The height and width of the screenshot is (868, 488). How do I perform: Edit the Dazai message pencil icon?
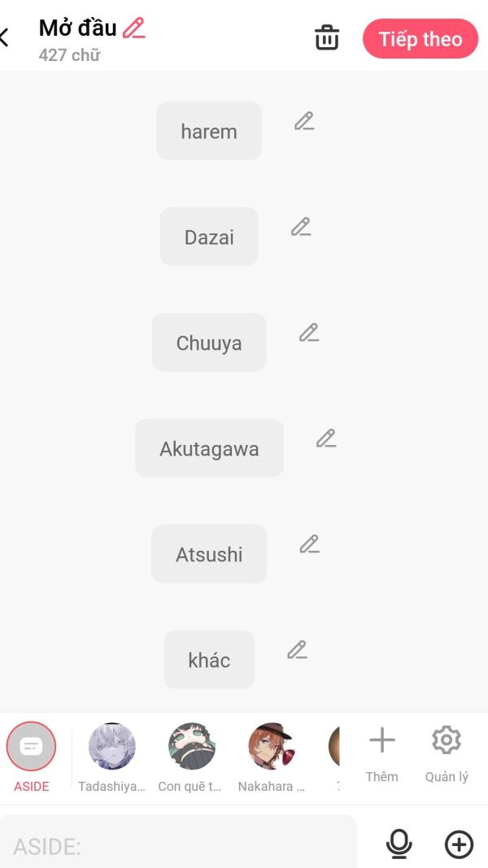[301, 227]
